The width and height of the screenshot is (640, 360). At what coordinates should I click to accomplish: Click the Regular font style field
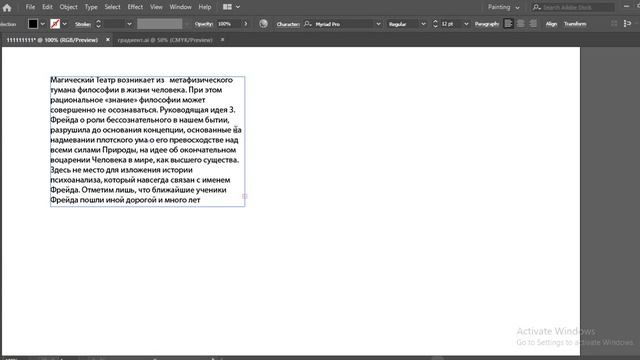tap(403, 24)
